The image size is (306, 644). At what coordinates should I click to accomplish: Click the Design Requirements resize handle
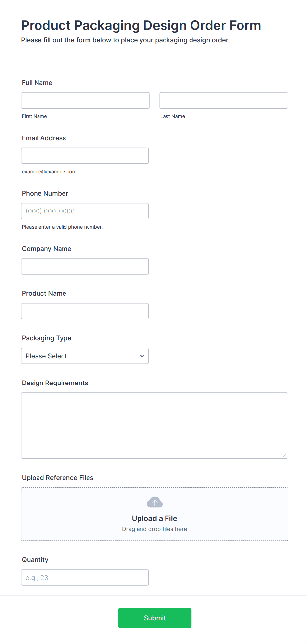(285, 456)
